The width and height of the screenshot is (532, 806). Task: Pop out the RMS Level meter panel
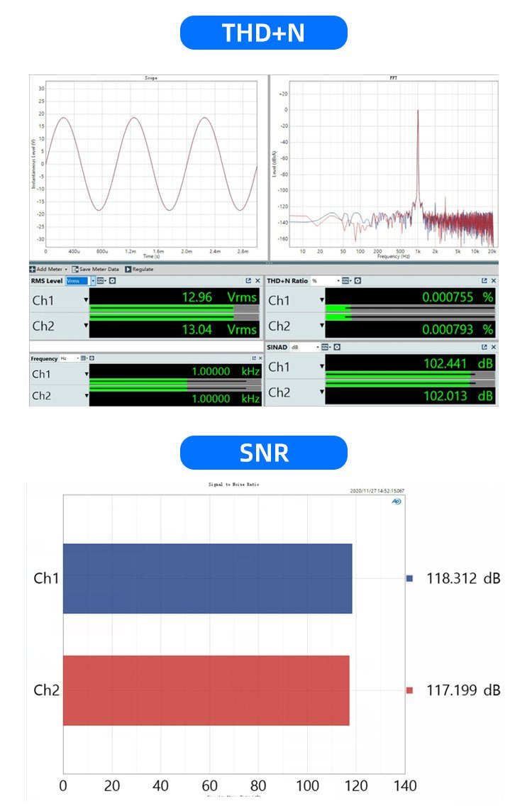248,281
